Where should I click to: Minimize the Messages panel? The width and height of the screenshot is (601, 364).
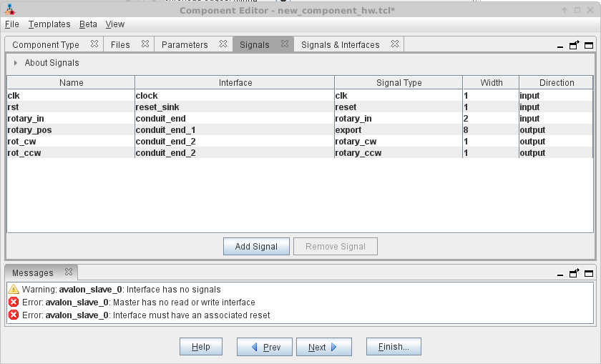561,274
